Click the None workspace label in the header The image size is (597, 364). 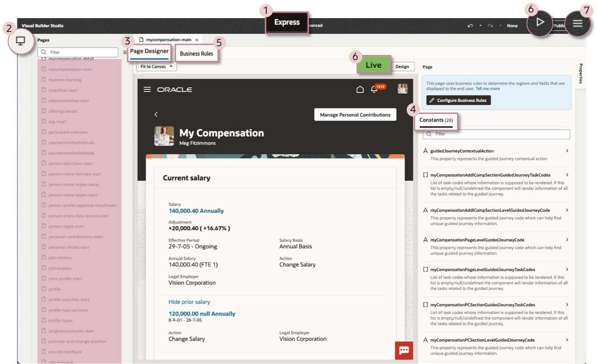pos(512,26)
